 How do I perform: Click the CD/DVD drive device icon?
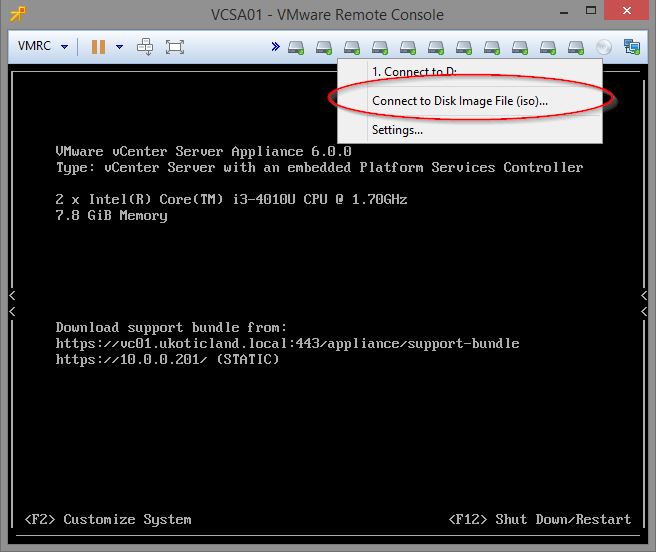(x=604, y=47)
